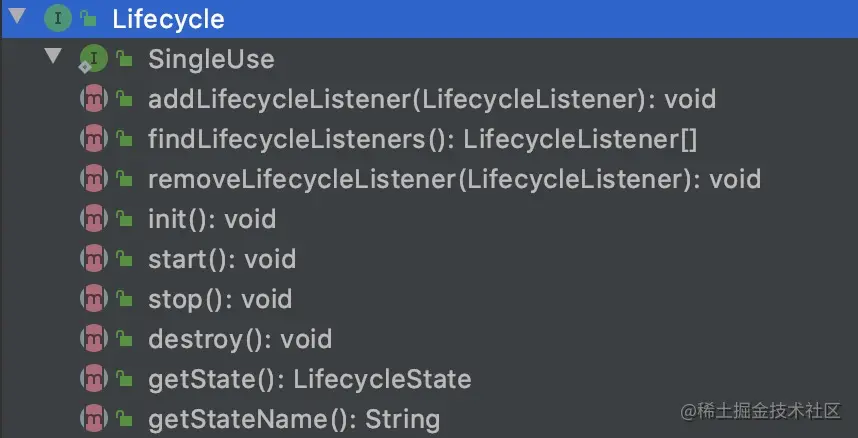
Task: Select the SingleUse tree item
Action: 211,59
